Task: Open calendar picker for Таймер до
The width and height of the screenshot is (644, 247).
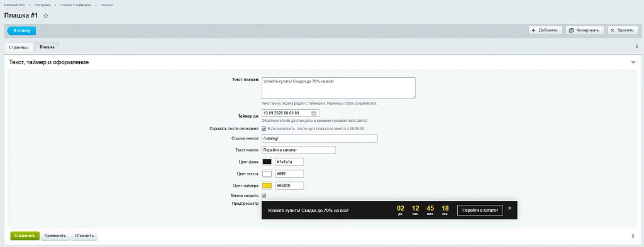Action: pyautogui.click(x=314, y=113)
